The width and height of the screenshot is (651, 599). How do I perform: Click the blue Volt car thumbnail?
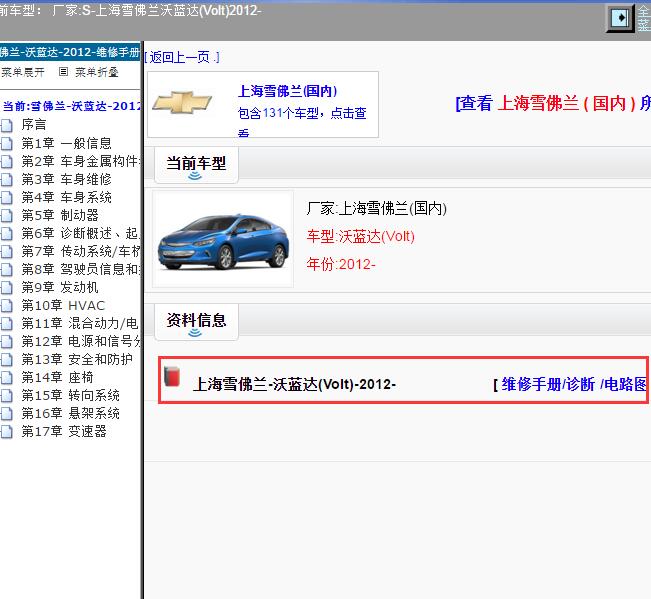tap(223, 239)
